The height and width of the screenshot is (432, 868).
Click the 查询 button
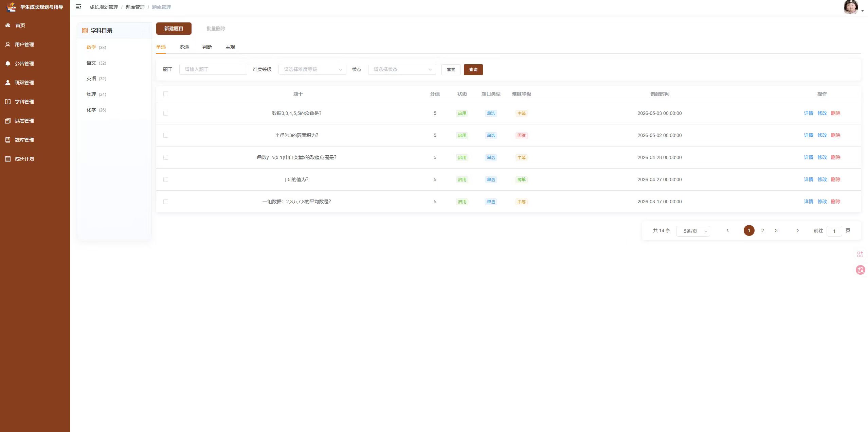473,70
